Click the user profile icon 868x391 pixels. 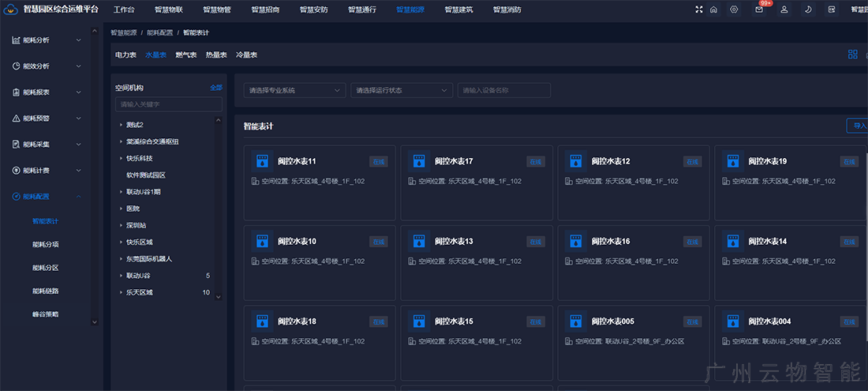coord(784,9)
